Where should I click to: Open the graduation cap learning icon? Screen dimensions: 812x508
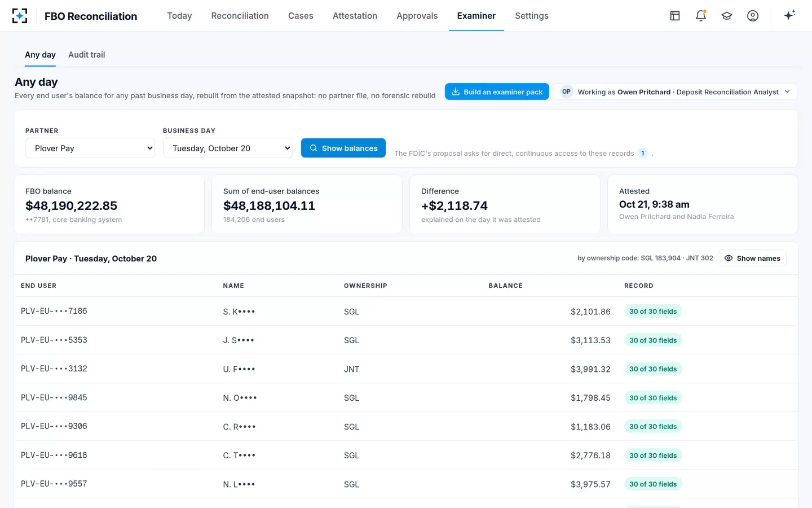727,16
